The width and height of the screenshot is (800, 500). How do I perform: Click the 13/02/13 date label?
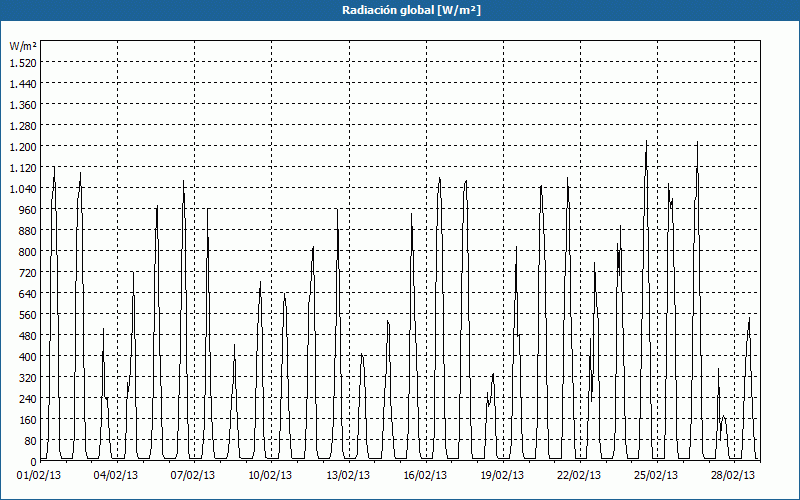point(348,475)
